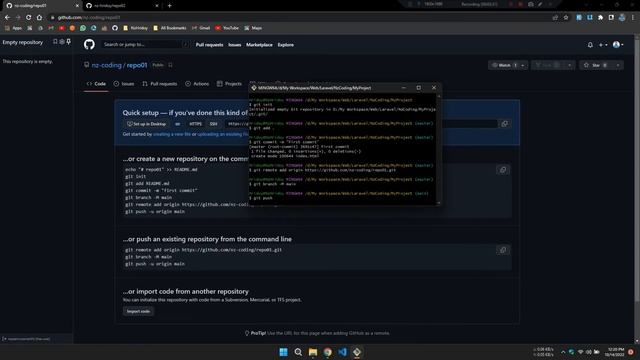
Task: Expand the Fork button dropdown arrow
Action: click(x=569, y=65)
